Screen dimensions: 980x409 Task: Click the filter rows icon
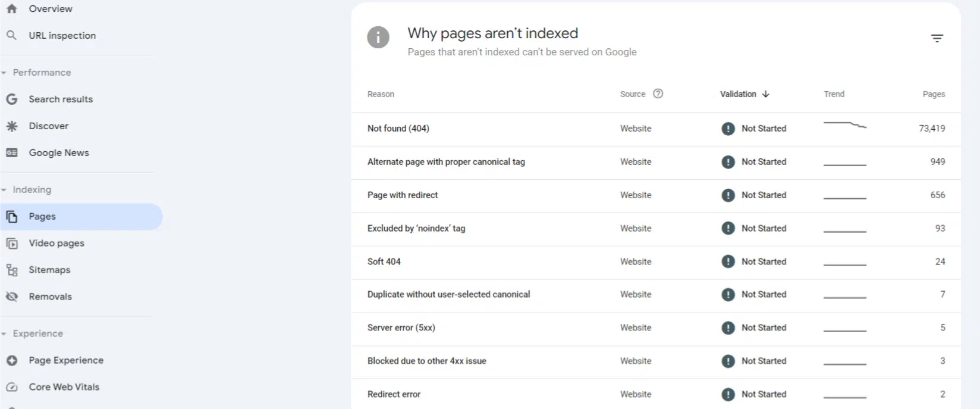pos(937,39)
